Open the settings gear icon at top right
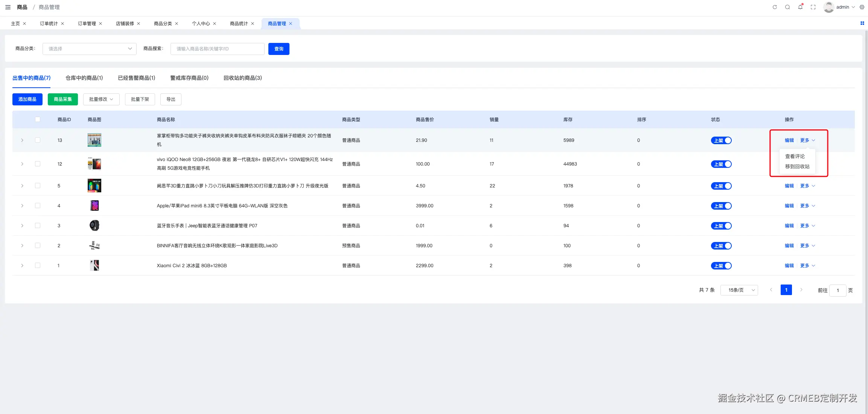Image resolution: width=868 pixels, height=414 pixels. point(862,7)
